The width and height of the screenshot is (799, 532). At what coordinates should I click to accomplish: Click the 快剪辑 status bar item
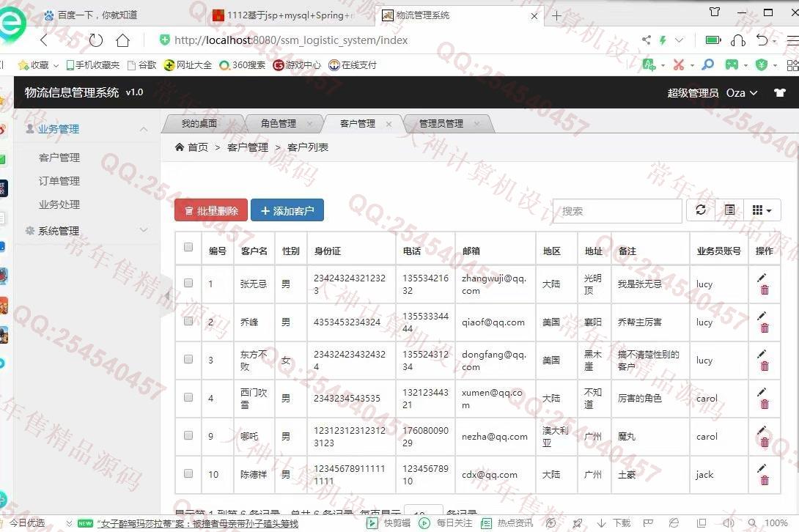389,522
